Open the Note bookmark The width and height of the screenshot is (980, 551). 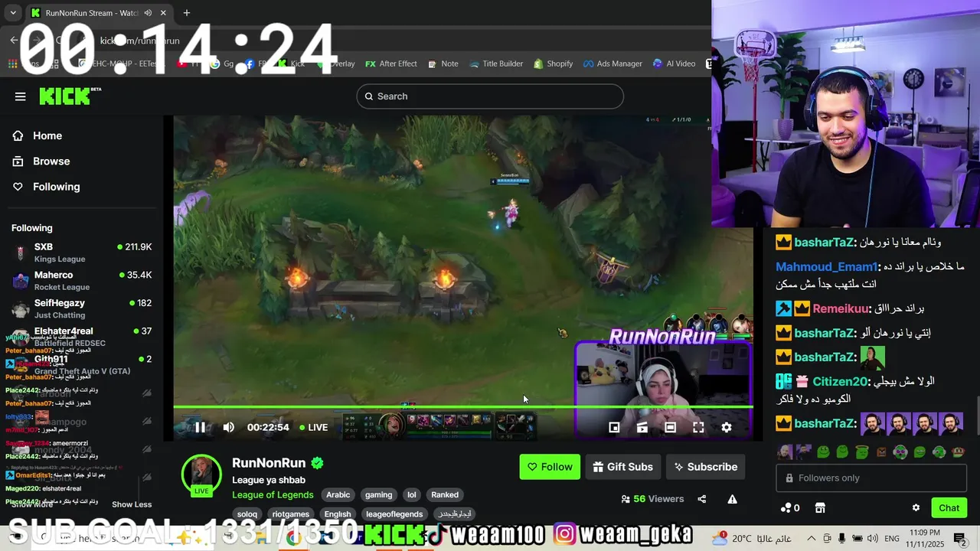[443, 64]
